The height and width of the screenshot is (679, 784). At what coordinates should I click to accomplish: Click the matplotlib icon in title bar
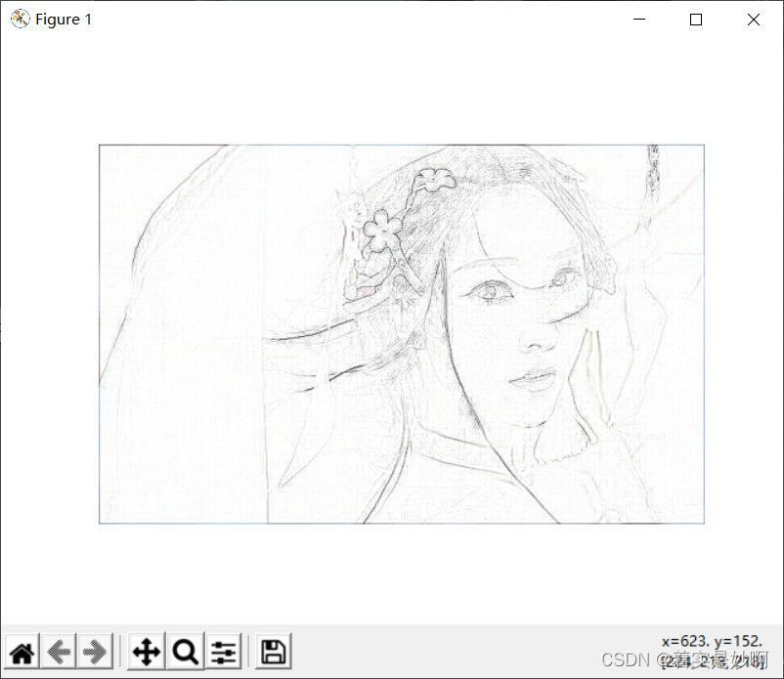click(x=20, y=19)
